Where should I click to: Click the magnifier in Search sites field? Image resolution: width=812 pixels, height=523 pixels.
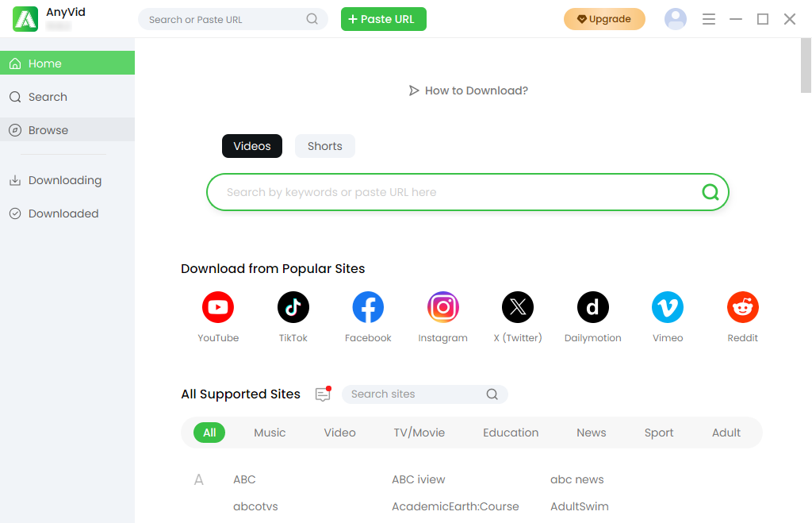tap(492, 394)
